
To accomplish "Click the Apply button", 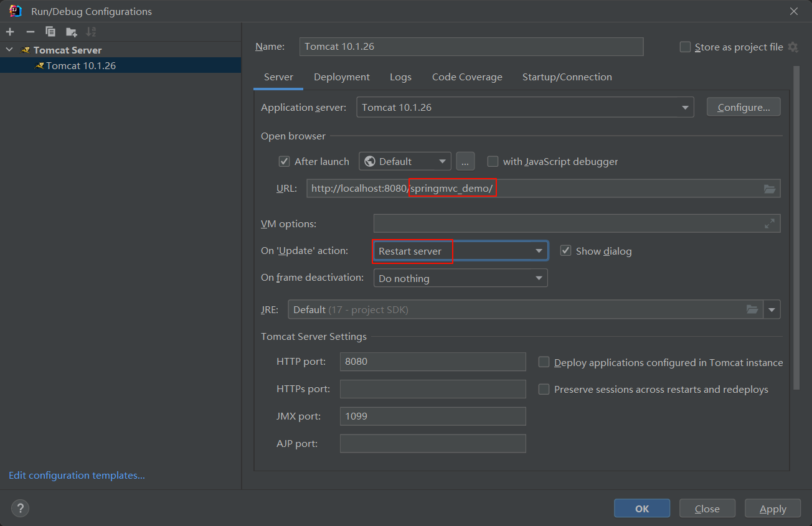I will tap(773, 509).
